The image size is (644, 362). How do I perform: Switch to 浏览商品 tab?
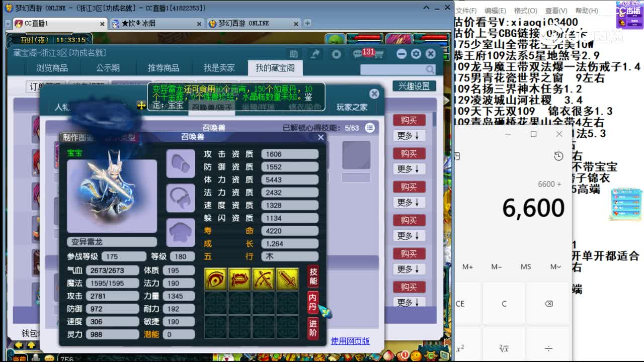coord(52,68)
